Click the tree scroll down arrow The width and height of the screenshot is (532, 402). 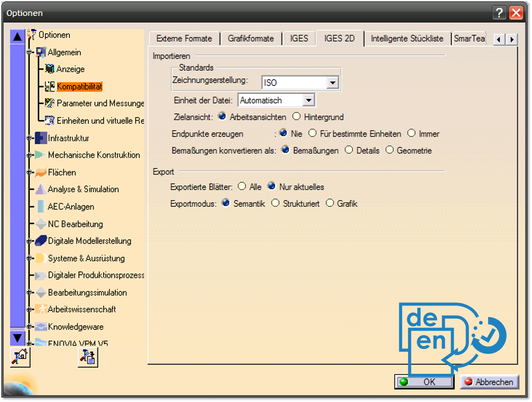click(x=17, y=338)
